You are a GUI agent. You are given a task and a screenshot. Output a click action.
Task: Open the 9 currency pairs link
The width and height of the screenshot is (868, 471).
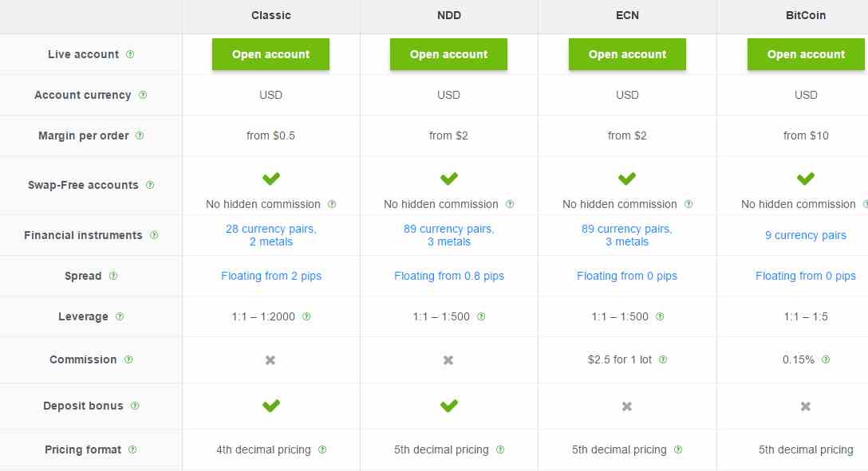pos(806,235)
